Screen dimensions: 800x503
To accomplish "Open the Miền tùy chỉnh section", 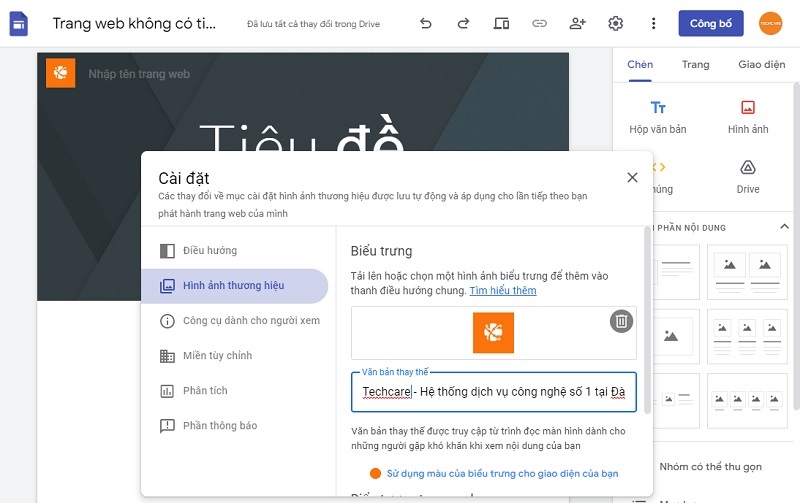I will tap(235, 356).
